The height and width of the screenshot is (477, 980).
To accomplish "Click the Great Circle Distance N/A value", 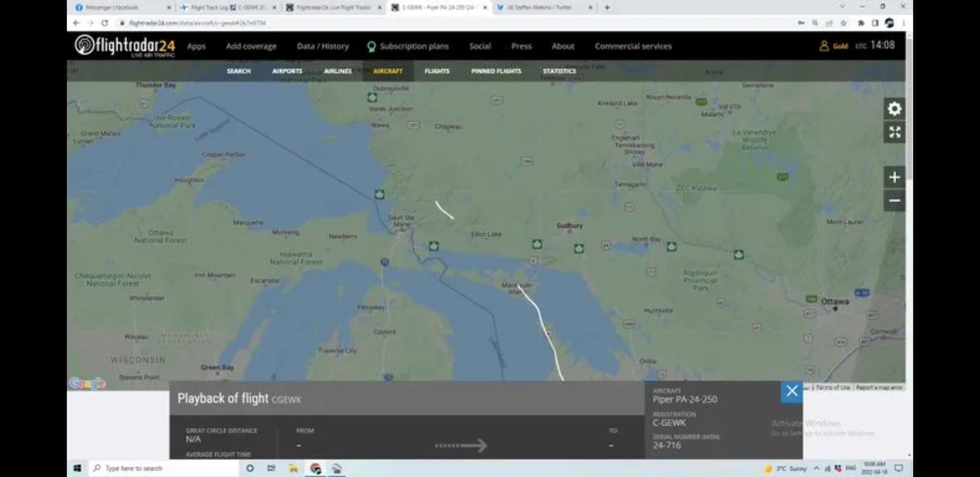I will (193, 439).
